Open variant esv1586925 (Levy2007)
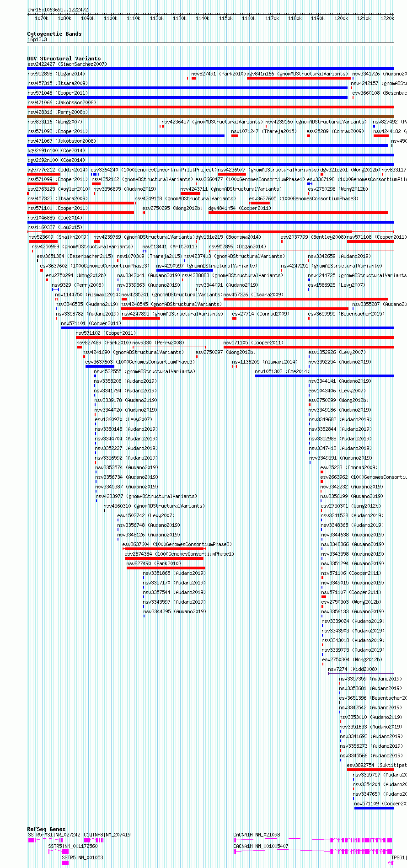The width and height of the screenshot is (407, 868). tap(337, 285)
